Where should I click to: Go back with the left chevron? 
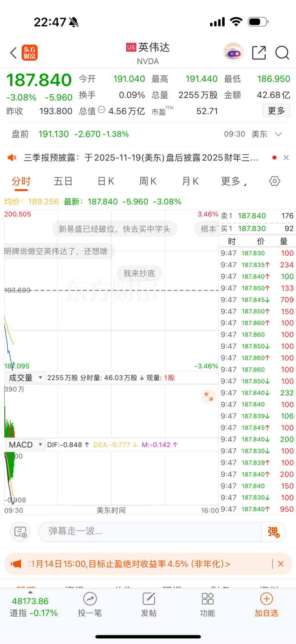coord(13,53)
